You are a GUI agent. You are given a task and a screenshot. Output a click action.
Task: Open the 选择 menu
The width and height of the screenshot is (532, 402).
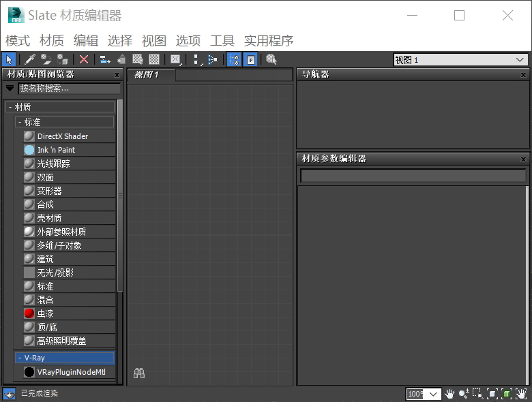click(120, 41)
